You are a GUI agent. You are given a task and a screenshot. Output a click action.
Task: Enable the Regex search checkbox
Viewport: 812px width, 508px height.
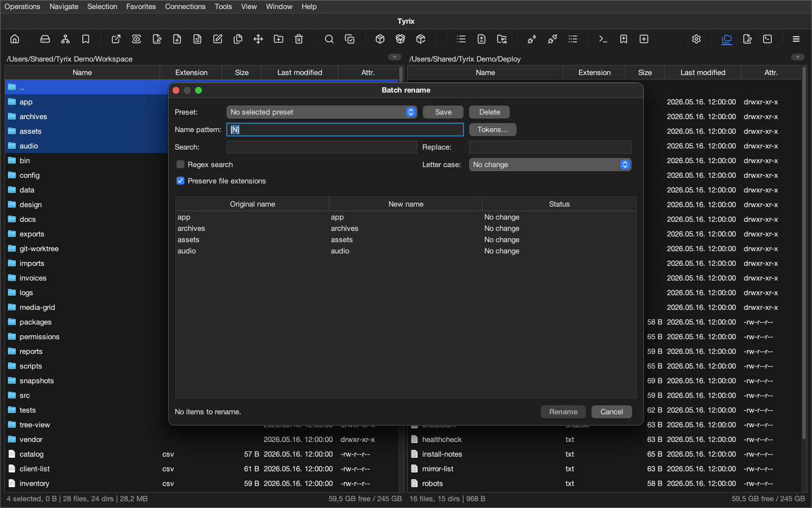(180, 164)
